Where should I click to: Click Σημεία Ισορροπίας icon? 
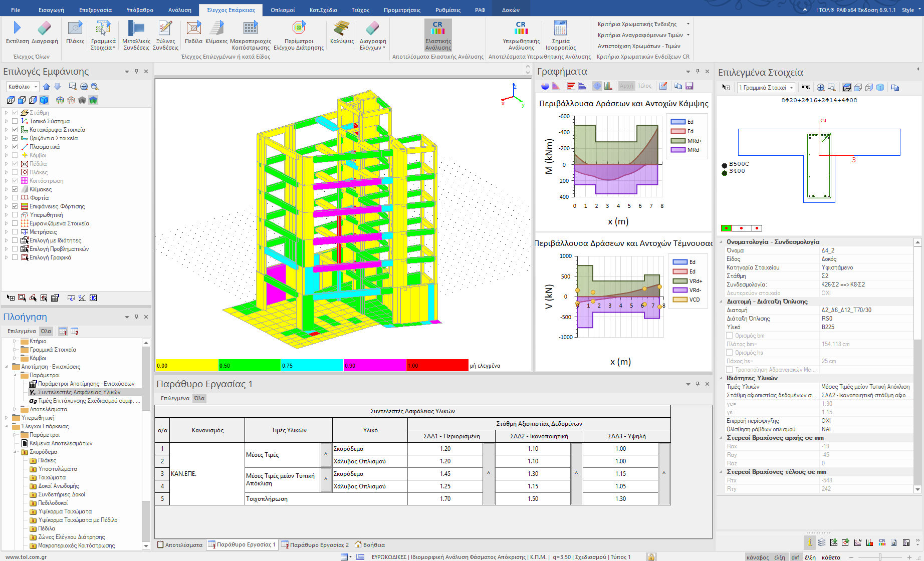[560, 35]
